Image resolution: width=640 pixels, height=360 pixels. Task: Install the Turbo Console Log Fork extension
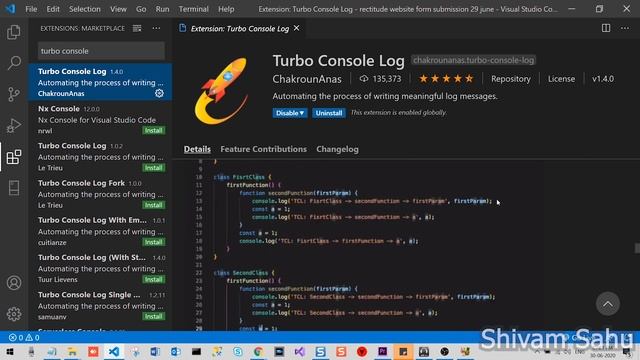153,205
